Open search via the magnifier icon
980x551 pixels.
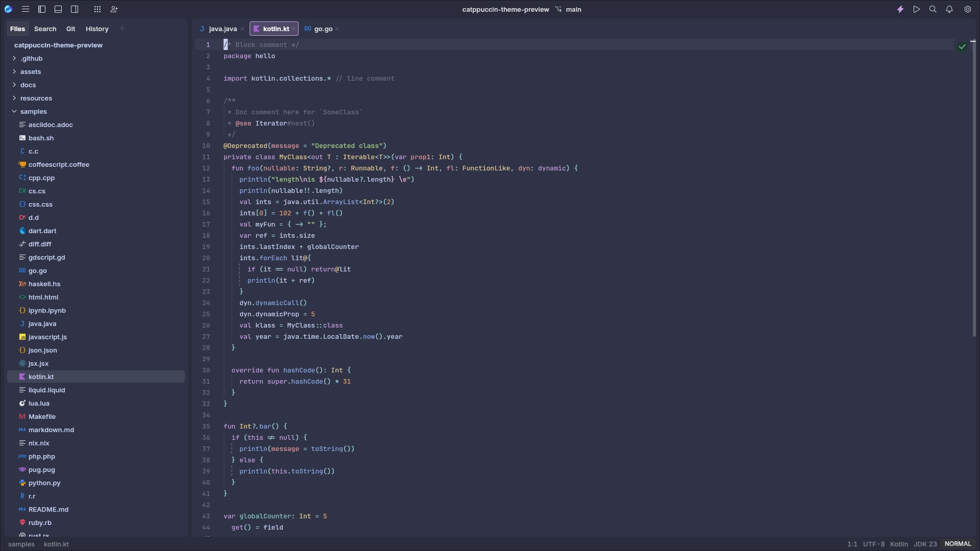pos(933,9)
